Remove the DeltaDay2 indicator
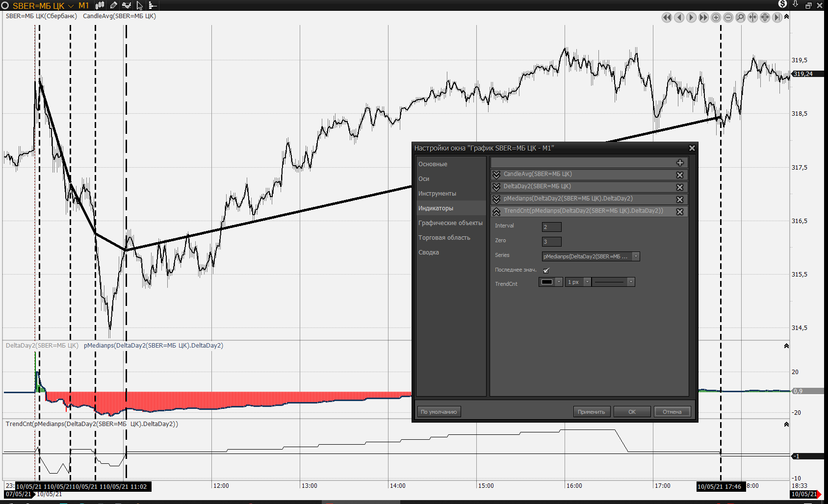828x504 pixels. [x=680, y=187]
